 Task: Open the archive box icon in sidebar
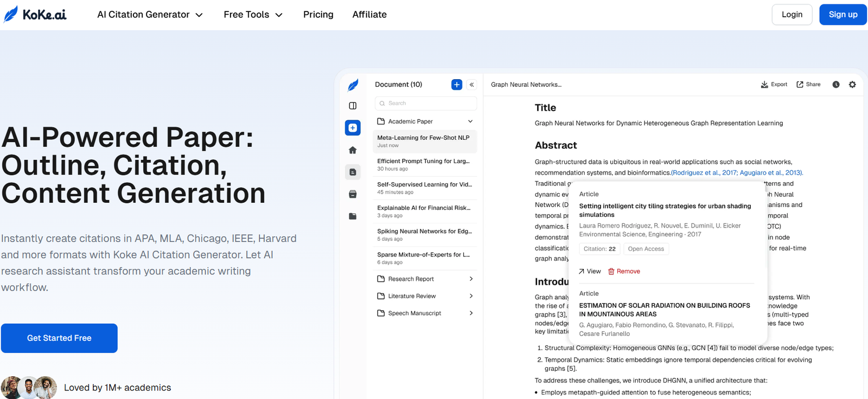(x=353, y=194)
